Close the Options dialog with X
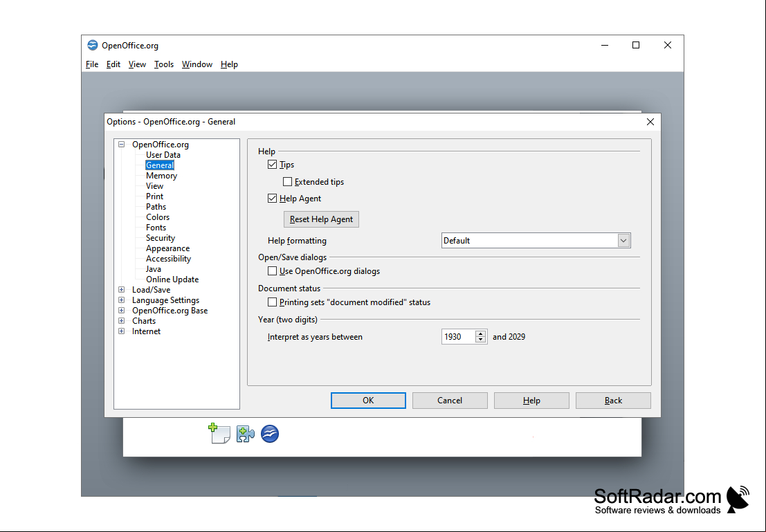This screenshot has height=532, width=766. (x=650, y=122)
